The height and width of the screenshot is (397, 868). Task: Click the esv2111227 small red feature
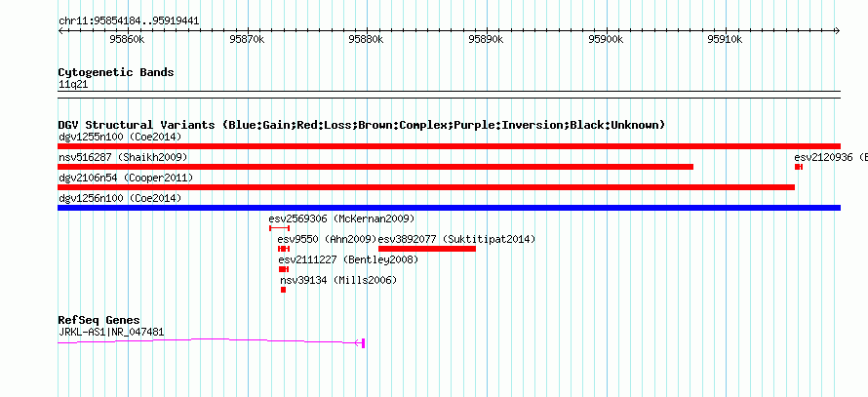(x=284, y=269)
